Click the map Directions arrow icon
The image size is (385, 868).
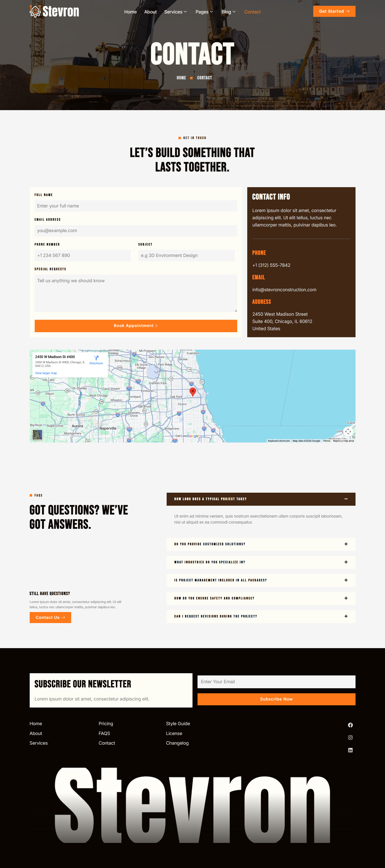click(x=96, y=358)
